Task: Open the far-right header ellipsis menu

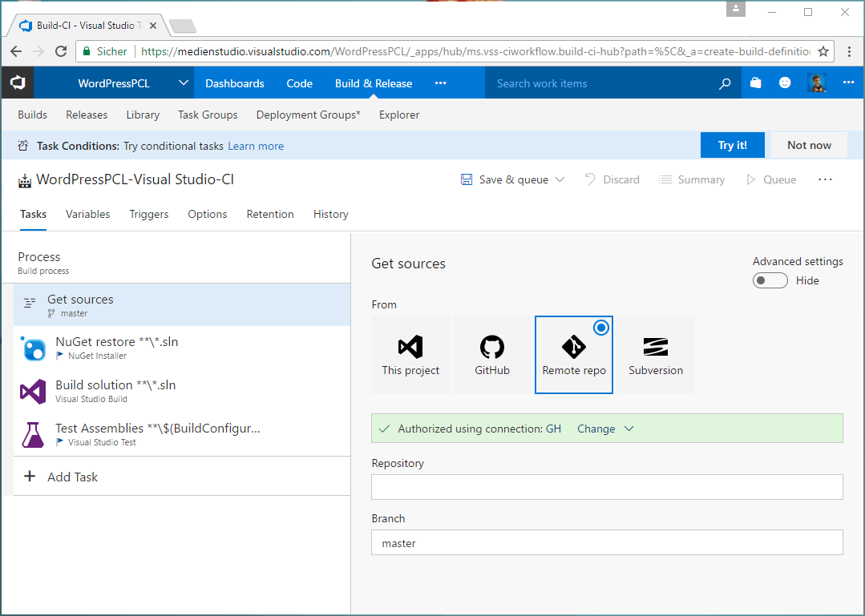Action: (x=848, y=83)
